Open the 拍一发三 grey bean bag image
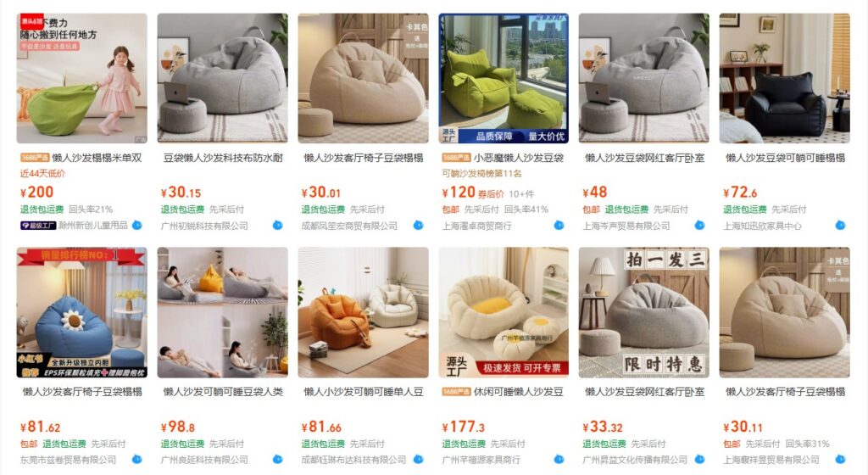The image size is (868, 475). pyautogui.click(x=644, y=312)
